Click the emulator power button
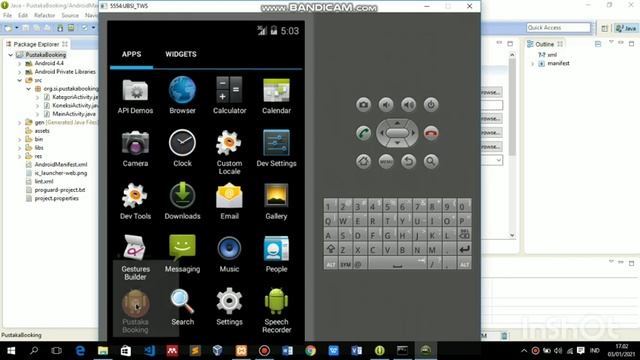The width and height of the screenshot is (640, 360). coord(431,105)
